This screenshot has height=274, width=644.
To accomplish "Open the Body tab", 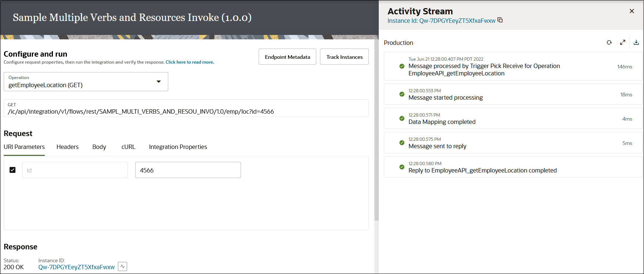I will (99, 147).
